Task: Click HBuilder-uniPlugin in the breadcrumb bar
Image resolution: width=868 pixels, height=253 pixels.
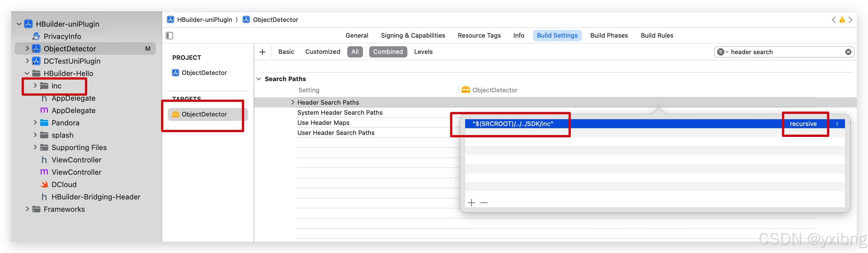Action: click(x=205, y=20)
